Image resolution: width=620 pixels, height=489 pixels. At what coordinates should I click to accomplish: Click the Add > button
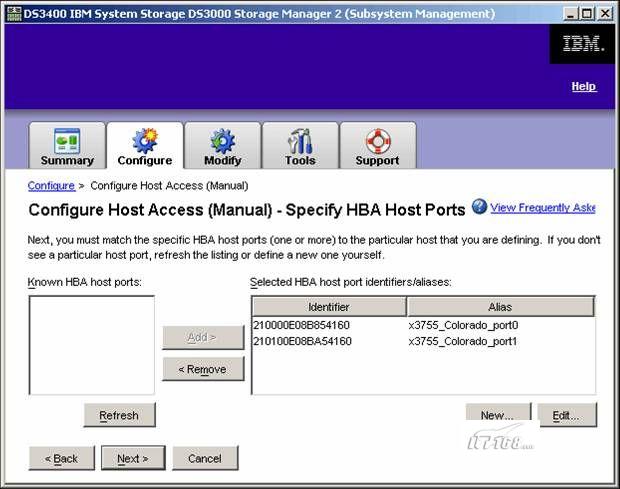point(203,337)
